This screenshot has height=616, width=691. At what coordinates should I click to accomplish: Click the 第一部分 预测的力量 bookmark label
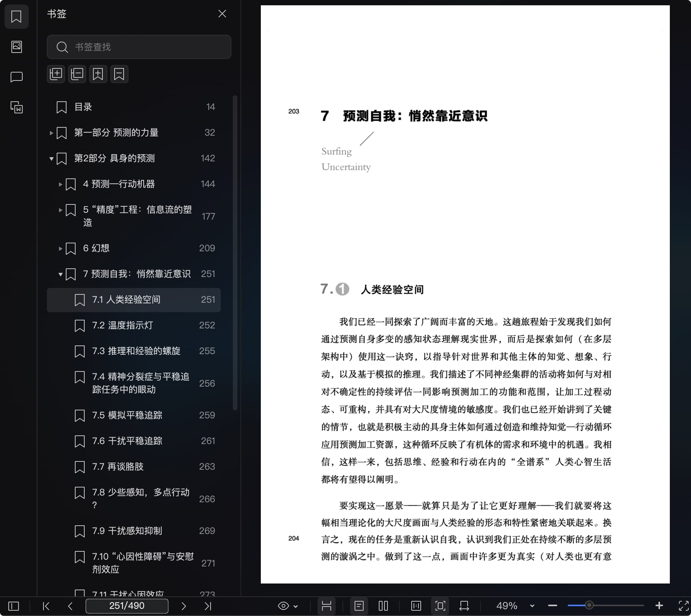pyautogui.click(x=116, y=133)
